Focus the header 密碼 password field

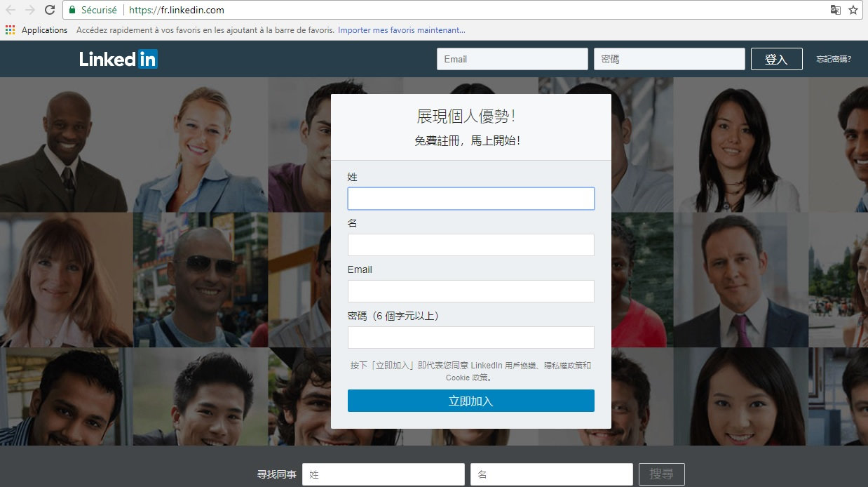pos(670,59)
